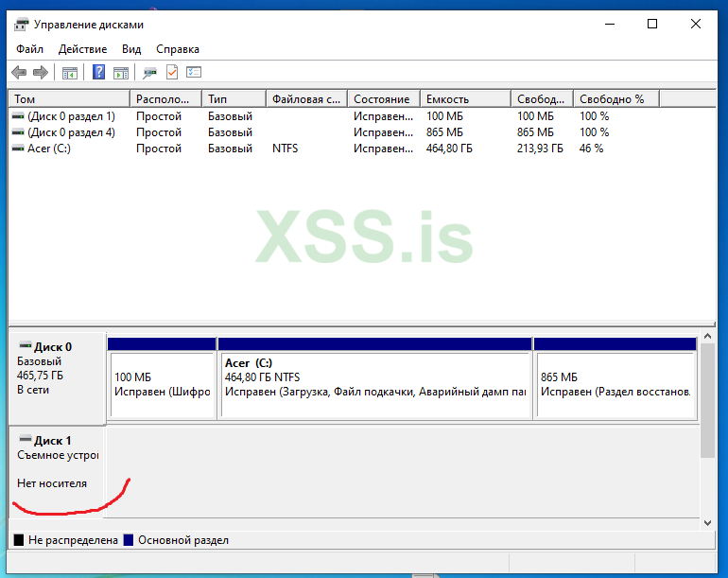
Task: Click scroll down arrow of disk view
Action: pos(707,523)
